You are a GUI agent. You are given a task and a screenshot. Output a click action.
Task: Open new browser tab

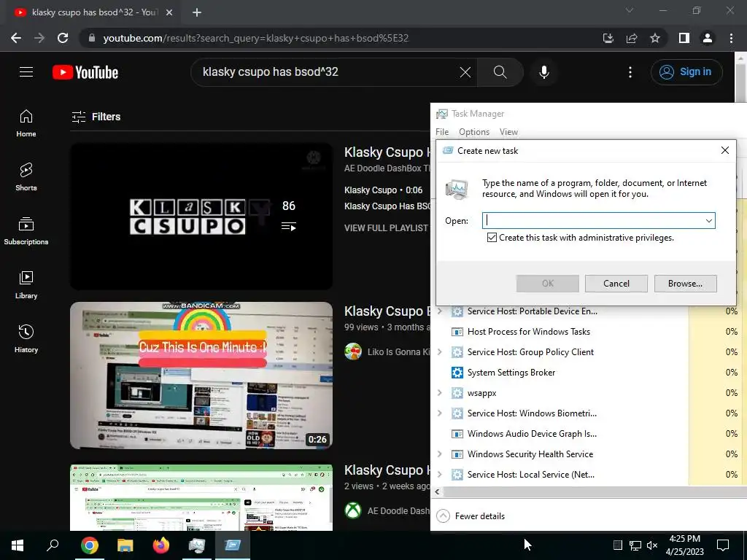(197, 12)
